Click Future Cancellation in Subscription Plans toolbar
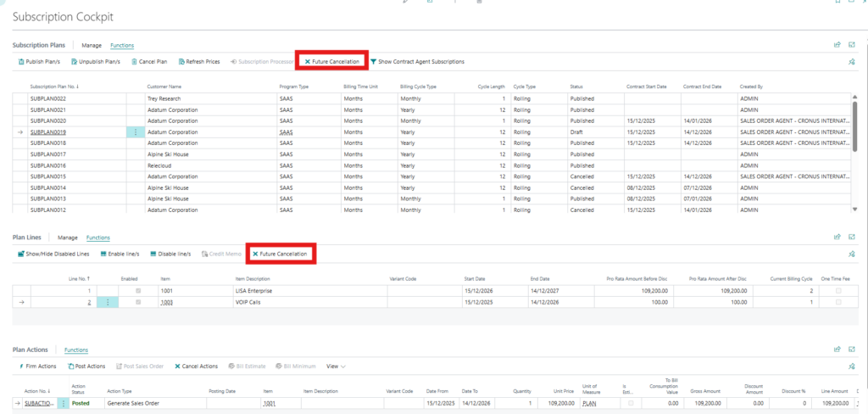The width and height of the screenshot is (868, 414). 332,61
